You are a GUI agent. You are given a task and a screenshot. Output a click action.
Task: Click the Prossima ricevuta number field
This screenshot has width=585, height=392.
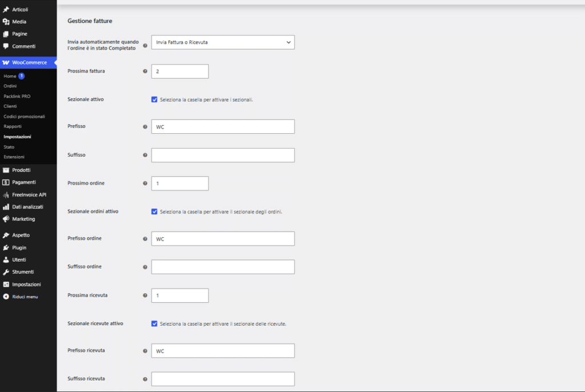[x=180, y=295]
